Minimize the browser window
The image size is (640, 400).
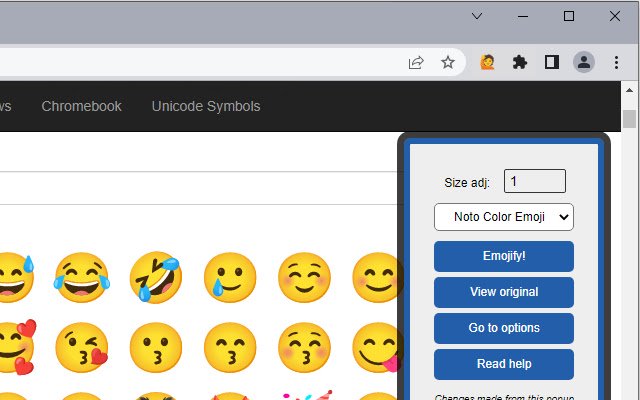[x=523, y=16]
